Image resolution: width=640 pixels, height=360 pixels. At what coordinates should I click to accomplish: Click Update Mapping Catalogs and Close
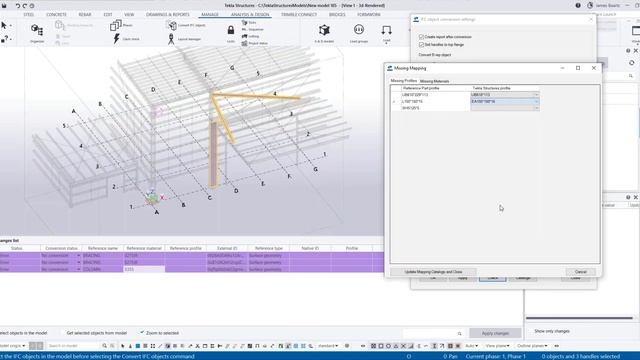[x=433, y=272]
